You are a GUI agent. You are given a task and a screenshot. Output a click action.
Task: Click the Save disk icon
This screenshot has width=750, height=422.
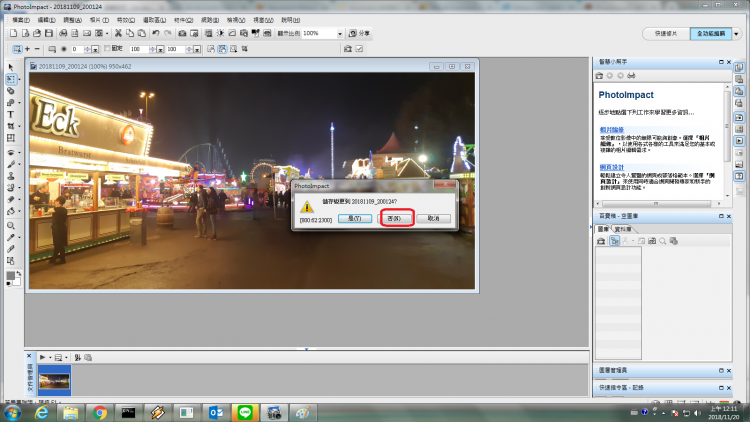point(49,33)
